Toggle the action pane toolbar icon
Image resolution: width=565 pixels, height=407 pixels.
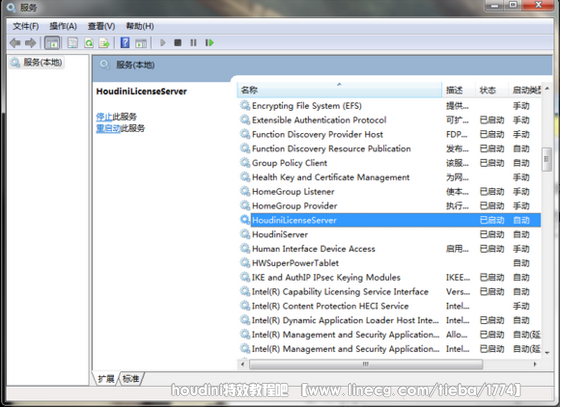click(141, 43)
